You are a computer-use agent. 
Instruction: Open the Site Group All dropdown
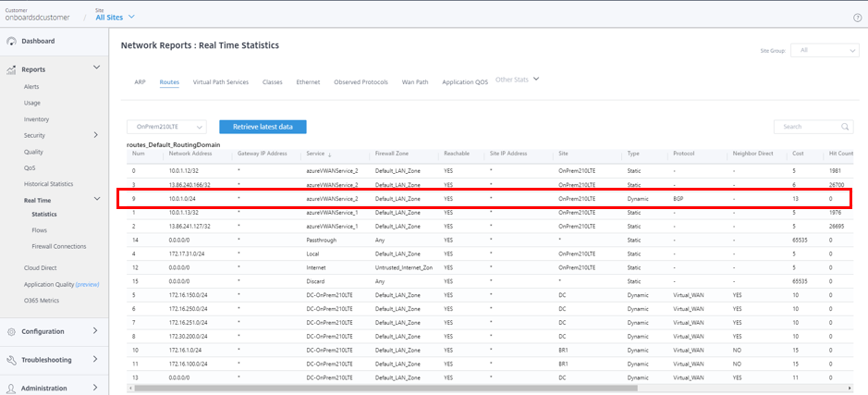825,50
